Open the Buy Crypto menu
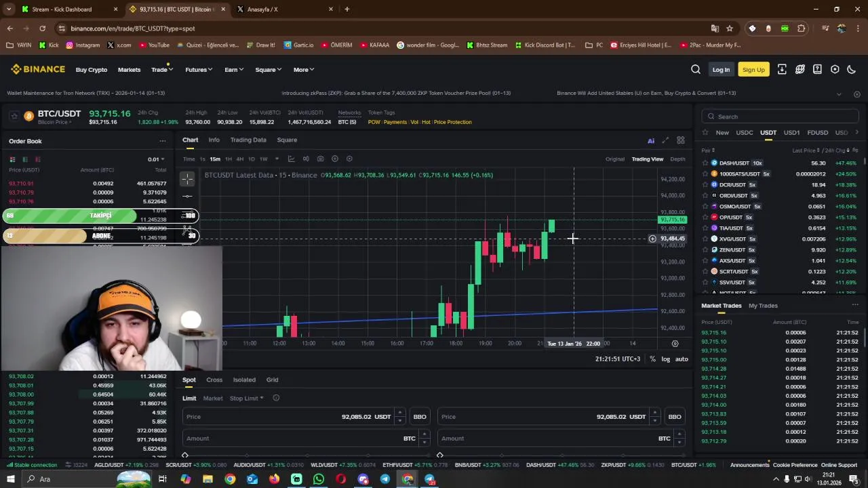 point(92,70)
